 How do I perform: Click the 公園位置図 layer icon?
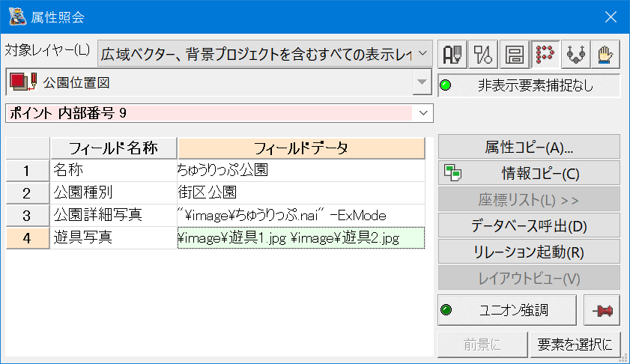[x=23, y=82]
